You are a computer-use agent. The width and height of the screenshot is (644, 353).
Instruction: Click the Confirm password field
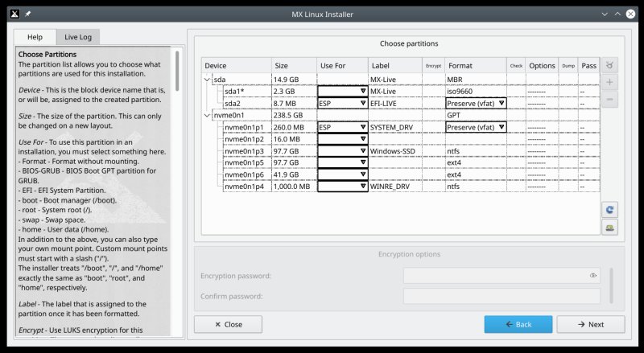click(502, 296)
